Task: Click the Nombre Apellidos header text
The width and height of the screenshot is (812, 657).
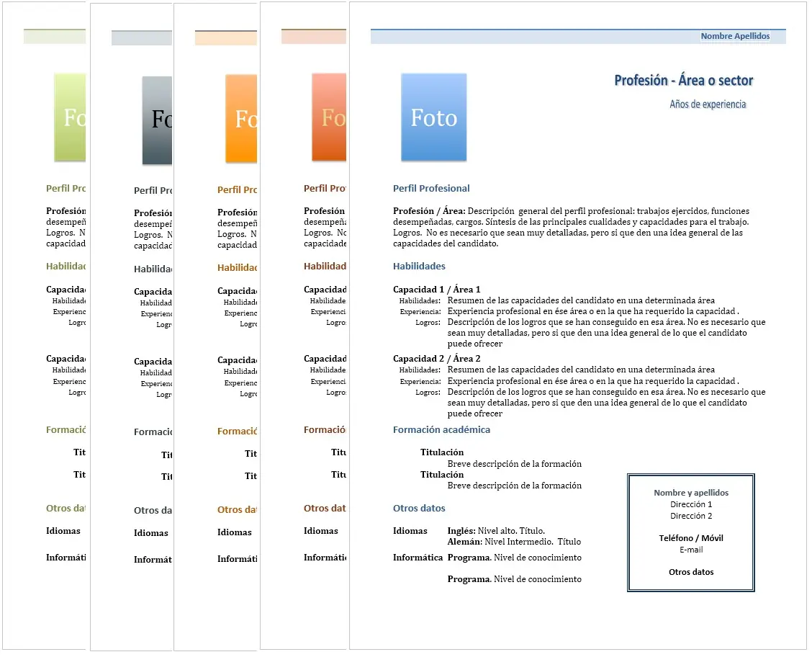Action: click(735, 36)
